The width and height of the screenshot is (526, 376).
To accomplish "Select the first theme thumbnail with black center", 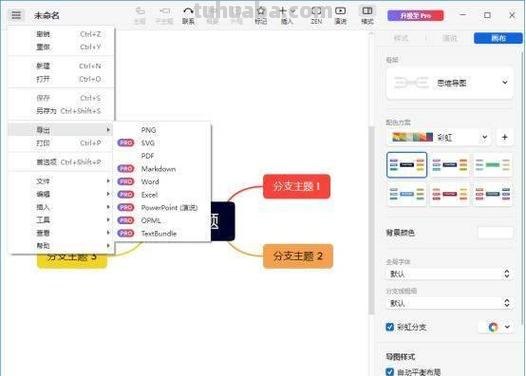I will tap(407, 165).
